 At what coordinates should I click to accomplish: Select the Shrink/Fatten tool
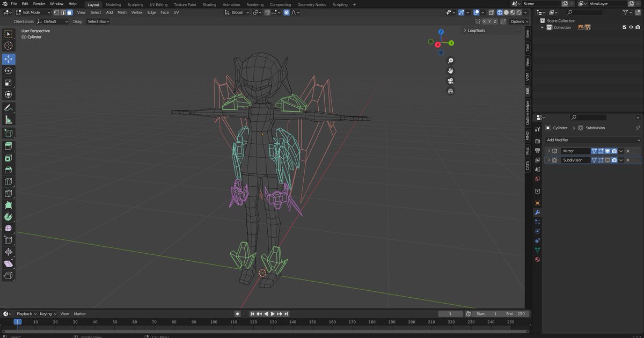click(9, 252)
